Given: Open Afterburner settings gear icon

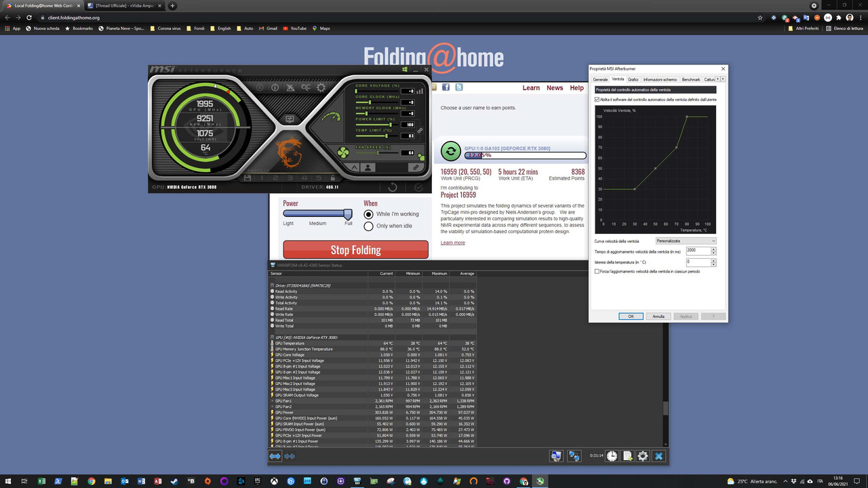Looking at the screenshot, I should pos(321,87).
